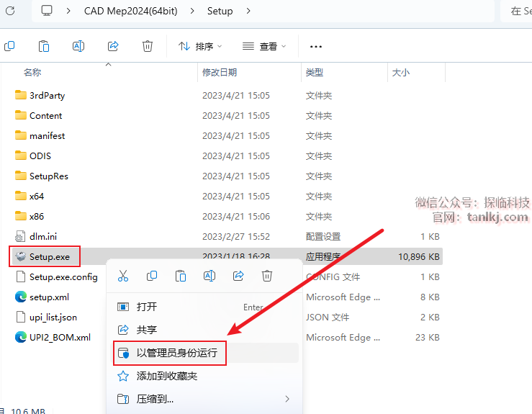532x414 pixels.
Task: Select the dlm.ini file
Action: (x=44, y=236)
